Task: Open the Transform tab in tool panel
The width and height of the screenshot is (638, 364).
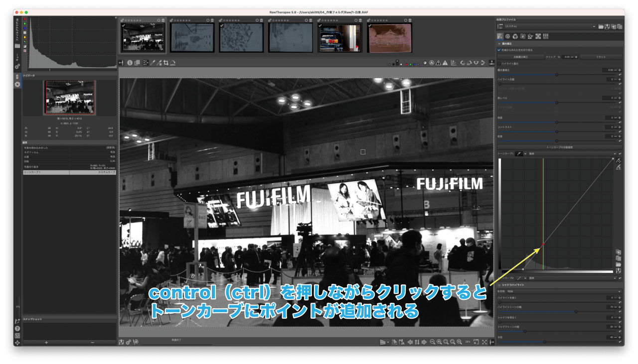Action: (530, 36)
